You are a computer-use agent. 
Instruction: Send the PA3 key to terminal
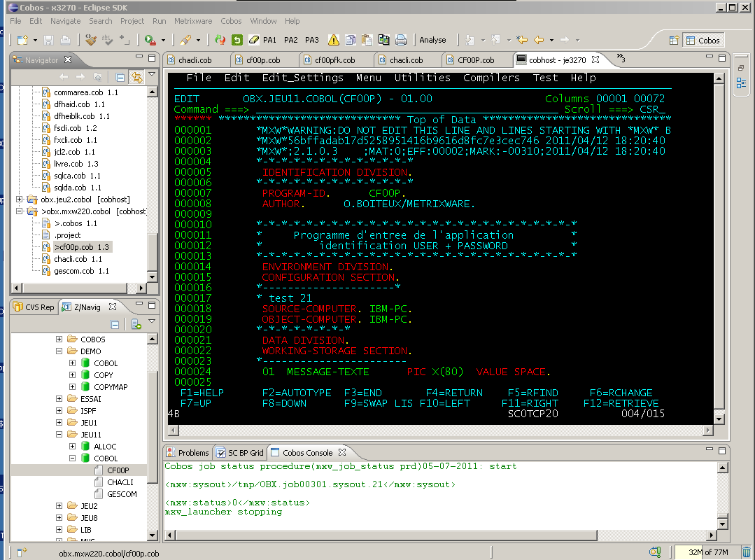point(312,40)
